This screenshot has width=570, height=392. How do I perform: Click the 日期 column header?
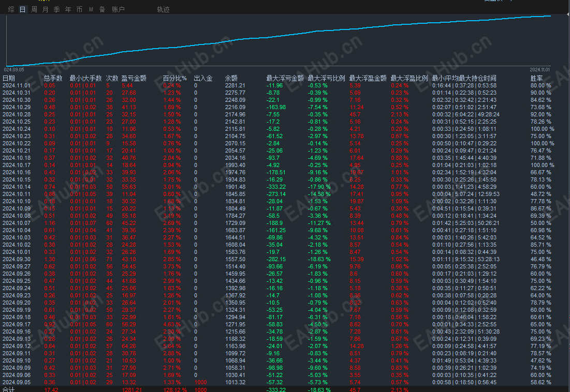pyautogui.click(x=9, y=78)
